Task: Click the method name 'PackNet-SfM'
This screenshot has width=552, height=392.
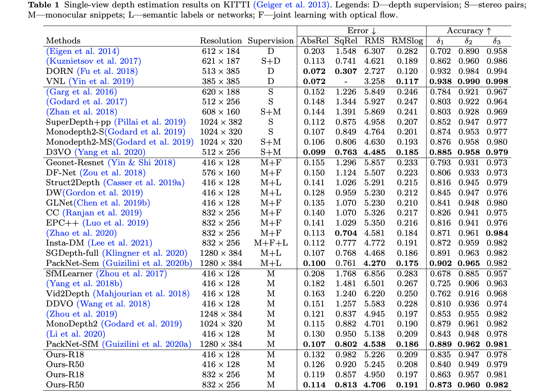Action: 72,344
